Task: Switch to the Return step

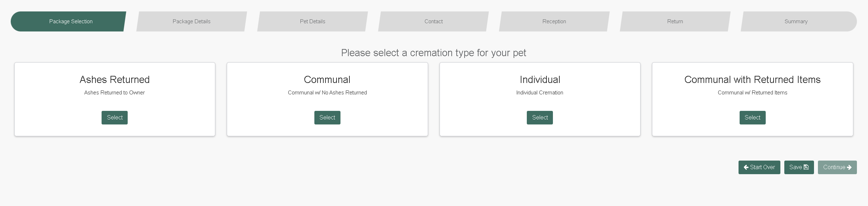Action: [x=675, y=21]
